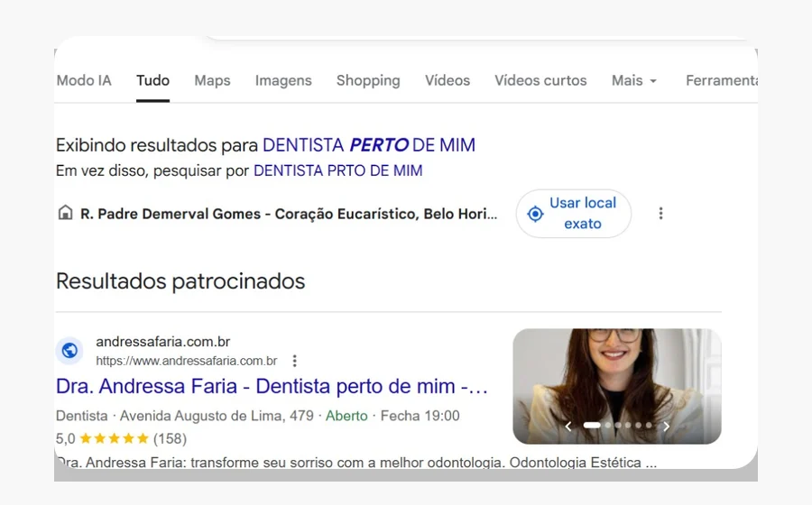Screen dimensions: 812x505
Task: Click the R. Padre Demerval Gomes address
Action: coord(289,214)
